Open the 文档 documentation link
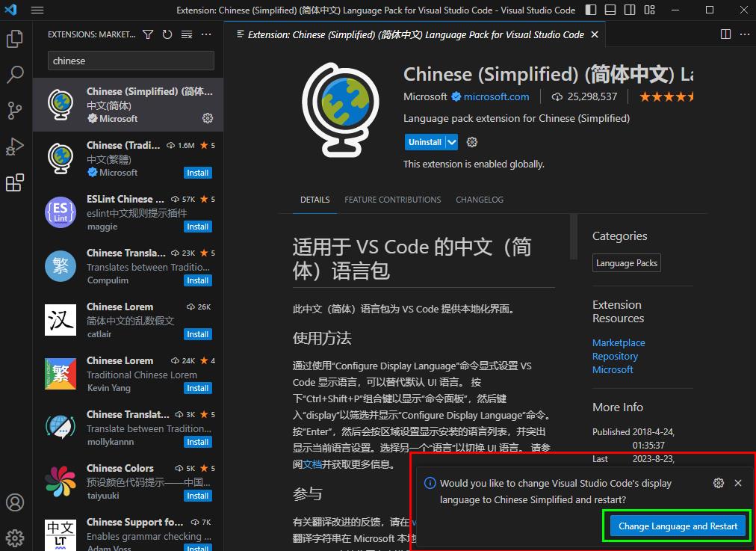Viewport: 756px width, 551px height. click(x=312, y=464)
